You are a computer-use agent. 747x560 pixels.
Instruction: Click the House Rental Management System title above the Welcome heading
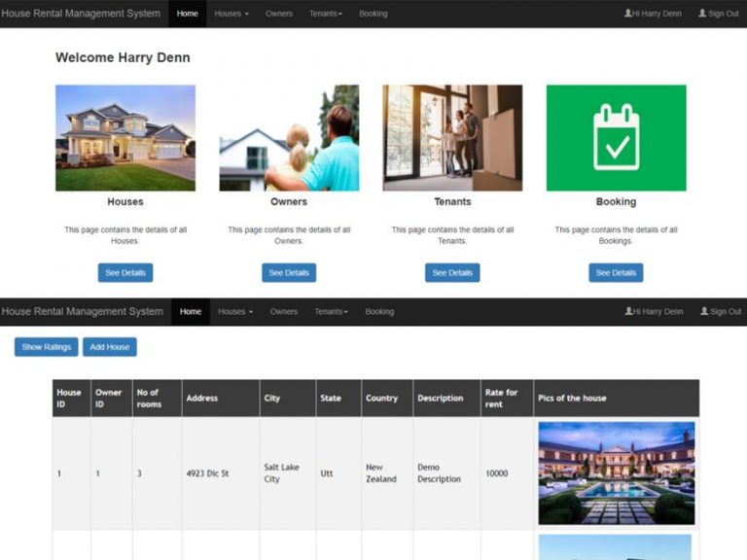click(82, 14)
